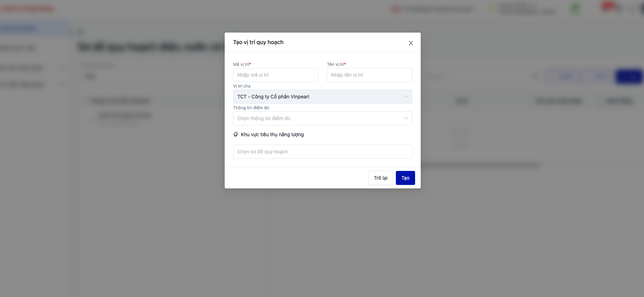This screenshot has width=644, height=297.
Task: Click the tag icon beside Khu vực tiêu thụ
Action: point(236,134)
